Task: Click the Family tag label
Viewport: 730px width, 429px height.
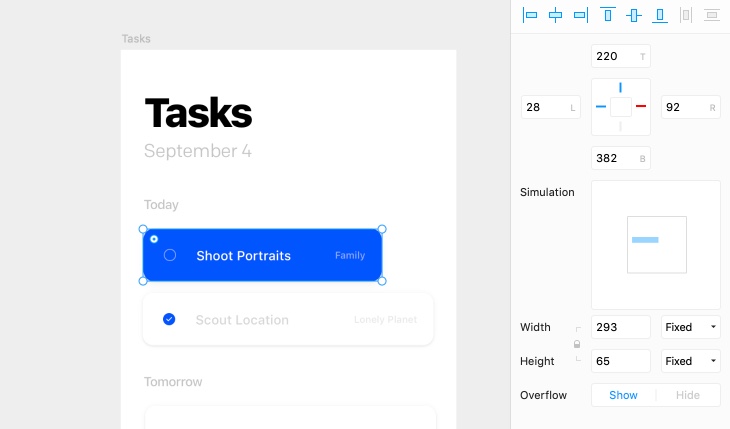Action: pyautogui.click(x=350, y=255)
